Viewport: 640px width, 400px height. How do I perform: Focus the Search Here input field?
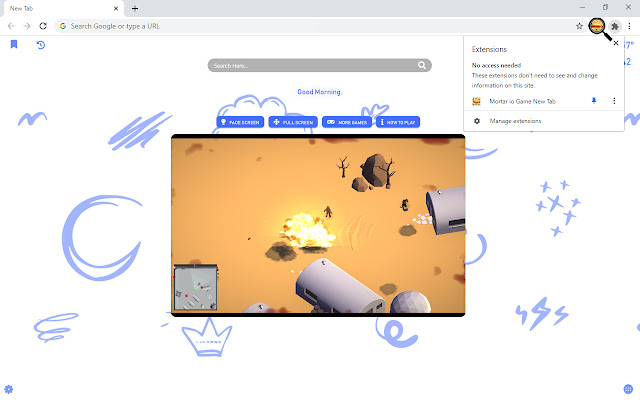(319, 65)
